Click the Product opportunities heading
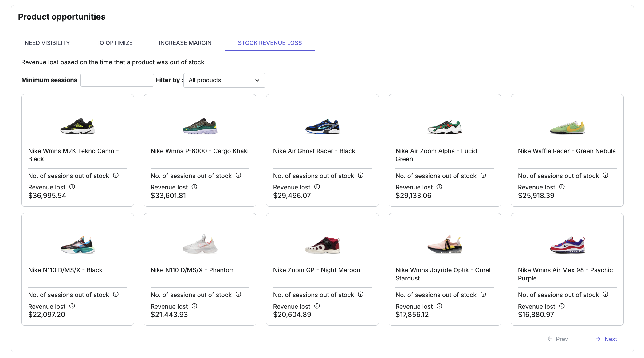The height and width of the screenshot is (358, 644). pos(62,17)
